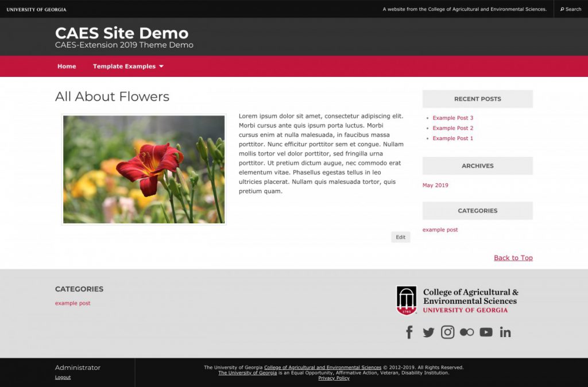Screen dimensions: 588x387
Task: Open footer 'example post' category link
Action: click(72, 303)
